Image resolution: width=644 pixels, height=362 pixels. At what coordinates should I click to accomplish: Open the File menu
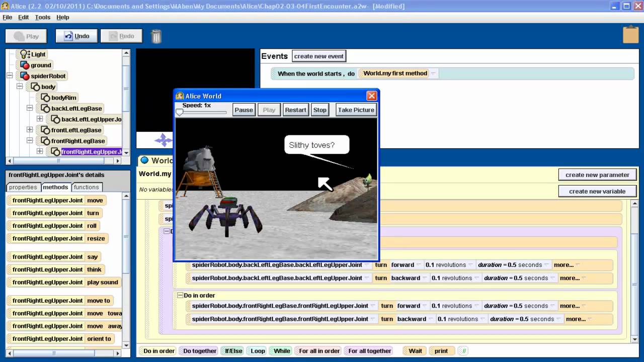(8, 17)
